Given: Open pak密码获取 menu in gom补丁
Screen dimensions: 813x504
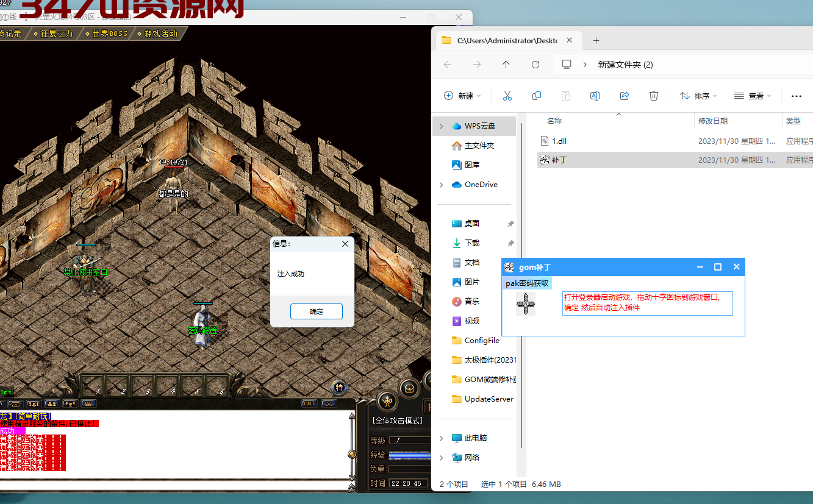Looking at the screenshot, I should pyautogui.click(x=527, y=283).
